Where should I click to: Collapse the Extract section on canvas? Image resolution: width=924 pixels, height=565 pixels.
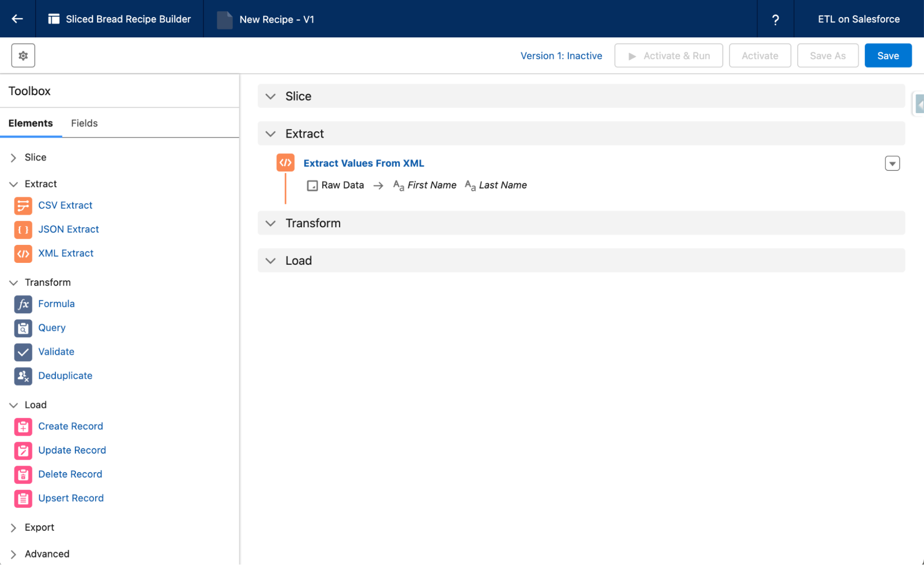(x=270, y=134)
